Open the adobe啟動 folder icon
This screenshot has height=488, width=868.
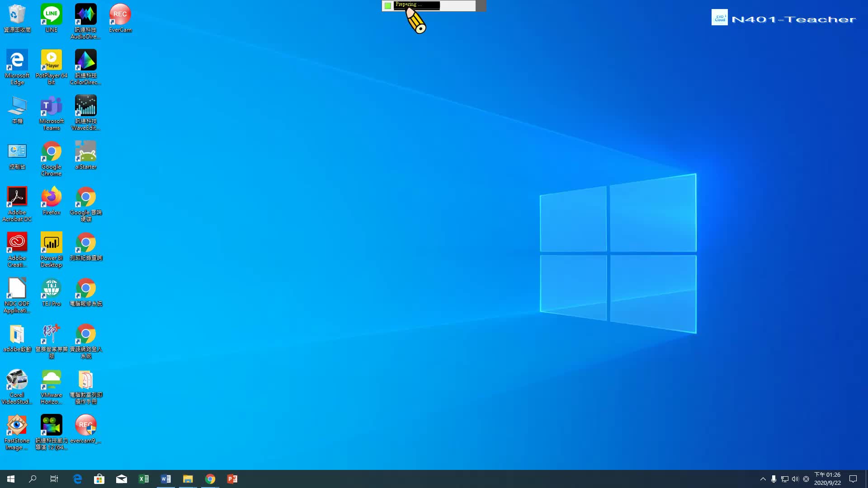[17, 338]
